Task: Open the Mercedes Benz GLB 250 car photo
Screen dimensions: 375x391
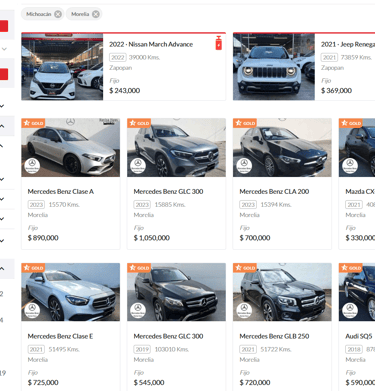Action: [x=282, y=292]
